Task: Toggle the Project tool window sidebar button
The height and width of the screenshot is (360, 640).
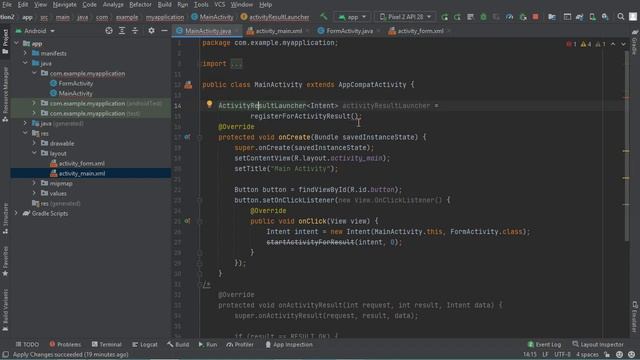Action: tap(5, 42)
